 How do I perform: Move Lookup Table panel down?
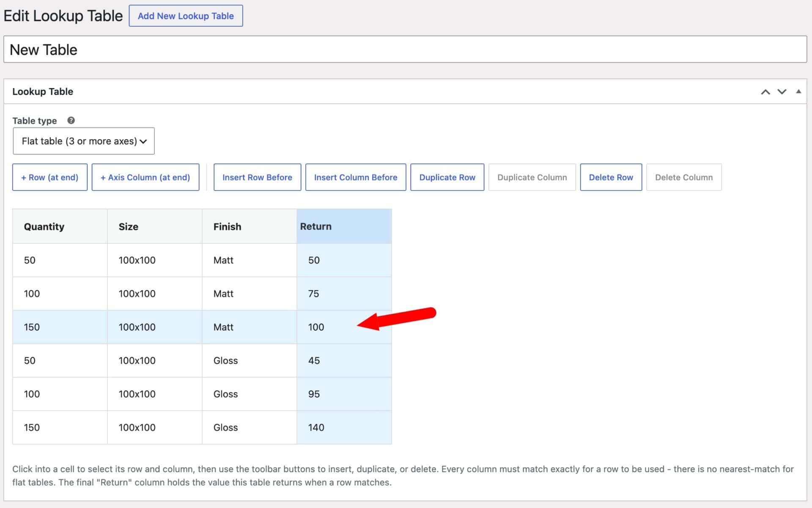pos(782,92)
